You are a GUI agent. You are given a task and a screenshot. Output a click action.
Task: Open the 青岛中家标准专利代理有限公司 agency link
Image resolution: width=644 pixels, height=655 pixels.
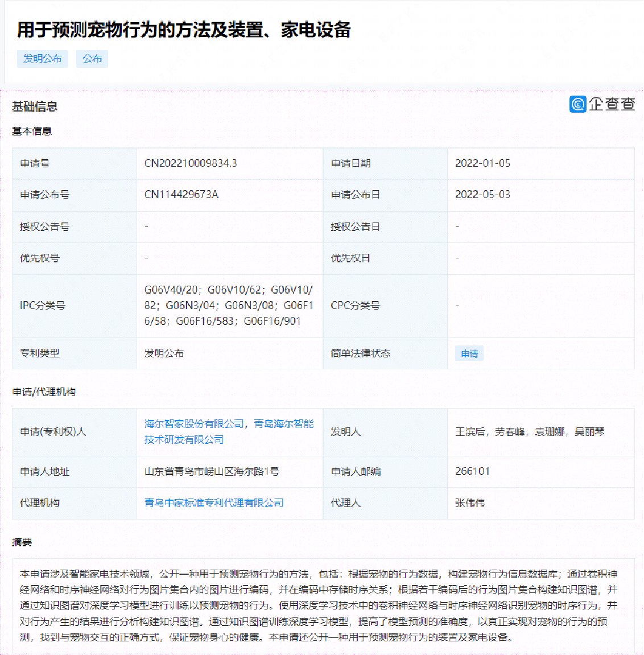point(214,503)
